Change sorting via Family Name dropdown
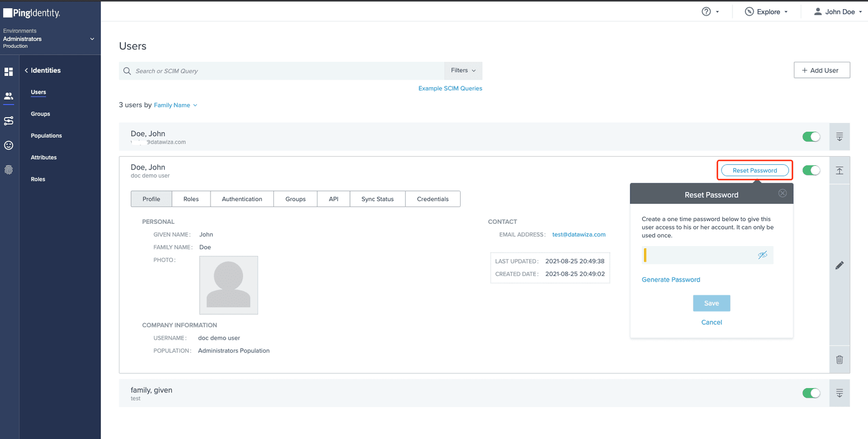Screen dimensions: 868x439 pyautogui.click(x=175, y=105)
